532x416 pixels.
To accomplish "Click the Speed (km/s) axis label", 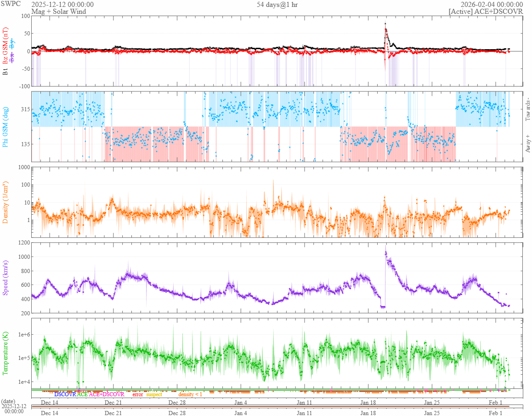I will click(5, 278).
